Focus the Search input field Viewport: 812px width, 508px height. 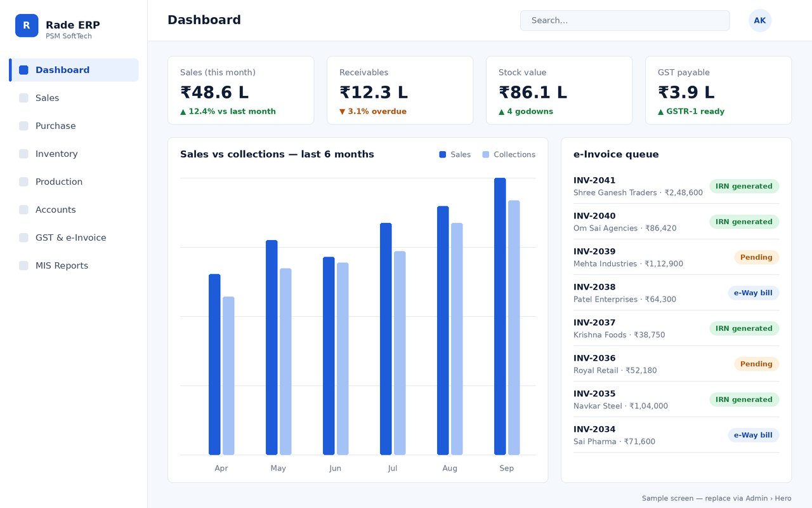(625, 20)
